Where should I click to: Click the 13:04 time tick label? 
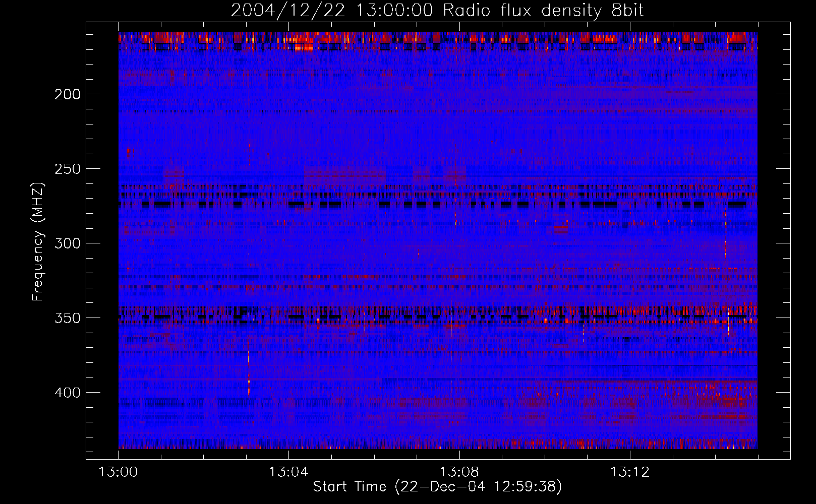[x=288, y=472]
